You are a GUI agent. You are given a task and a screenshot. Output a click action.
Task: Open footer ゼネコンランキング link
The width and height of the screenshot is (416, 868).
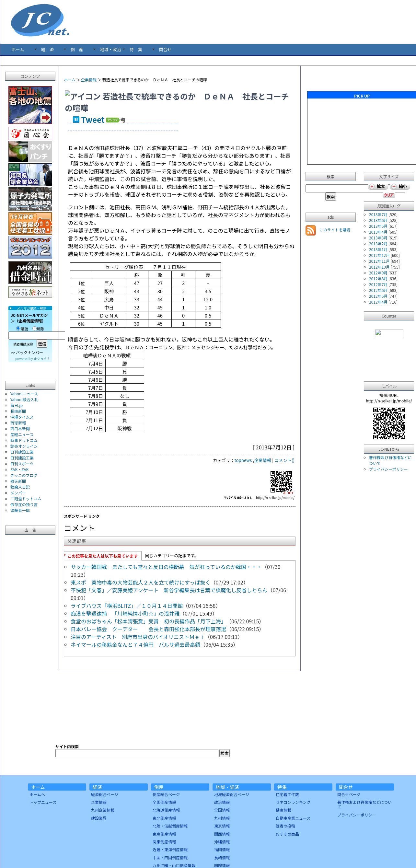point(293,803)
